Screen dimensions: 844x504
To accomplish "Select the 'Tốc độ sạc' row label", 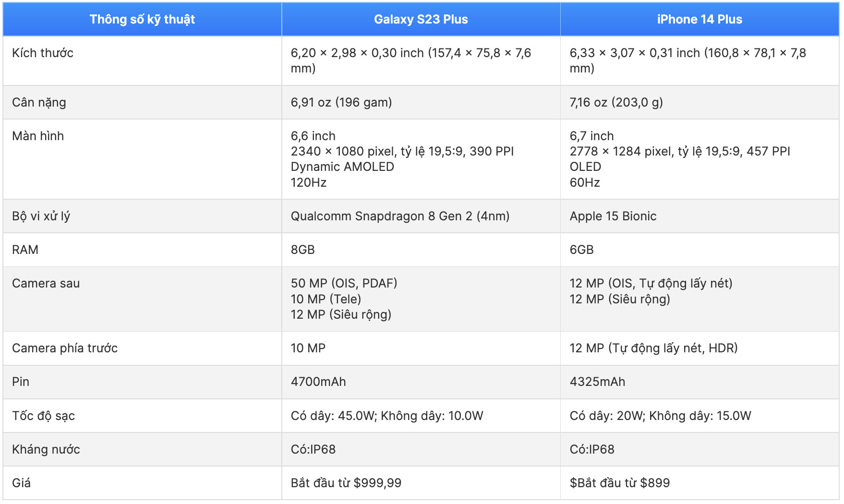I will point(43,416).
